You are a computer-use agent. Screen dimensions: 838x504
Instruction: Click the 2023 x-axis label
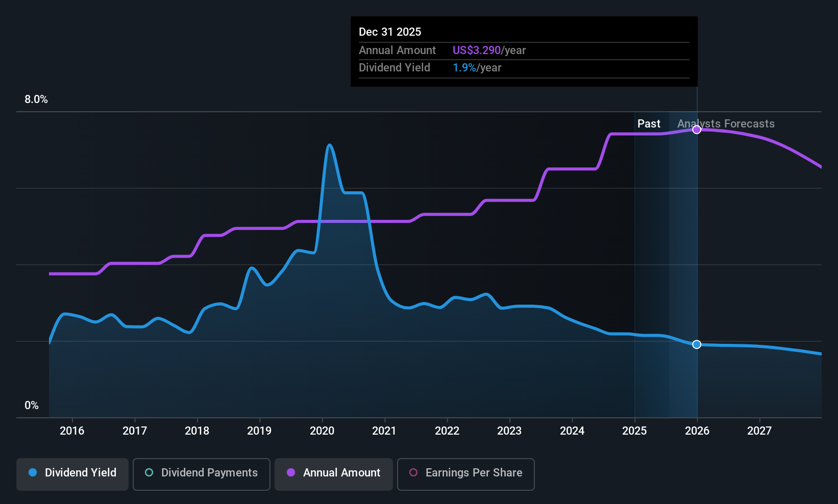pyautogui.click(x=509, y=431)
